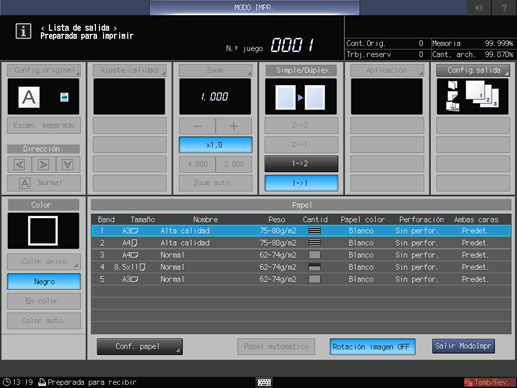Select the 2.000 zoom preset
The width and height of the screenshot is (517, 388).
tap(234, 164)
